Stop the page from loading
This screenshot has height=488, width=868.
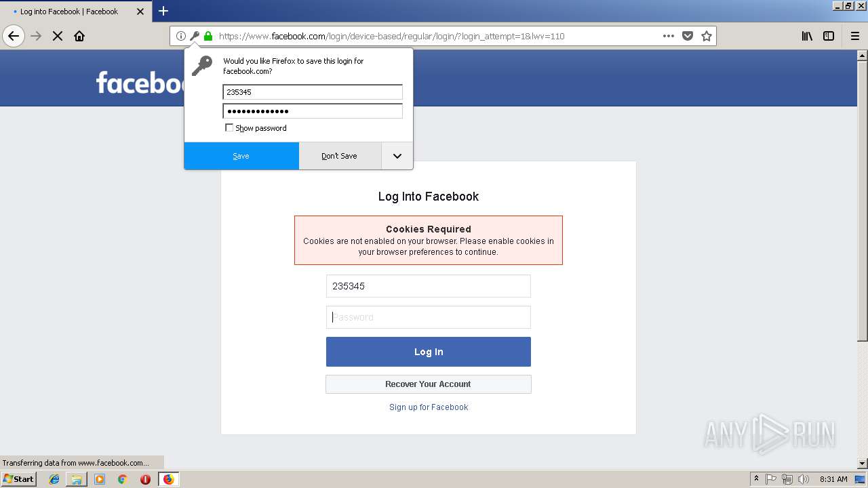58,36
